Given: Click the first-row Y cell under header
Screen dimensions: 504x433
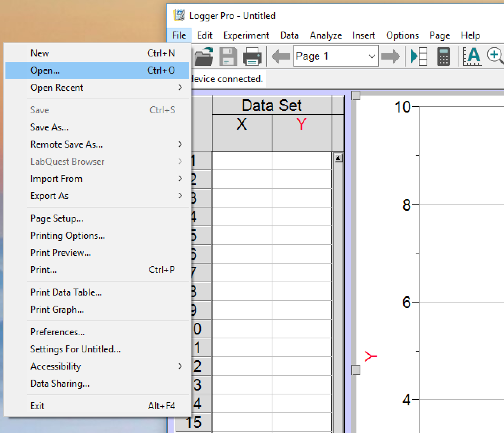Looking at the screenshot, I should [x=302, y=161].
